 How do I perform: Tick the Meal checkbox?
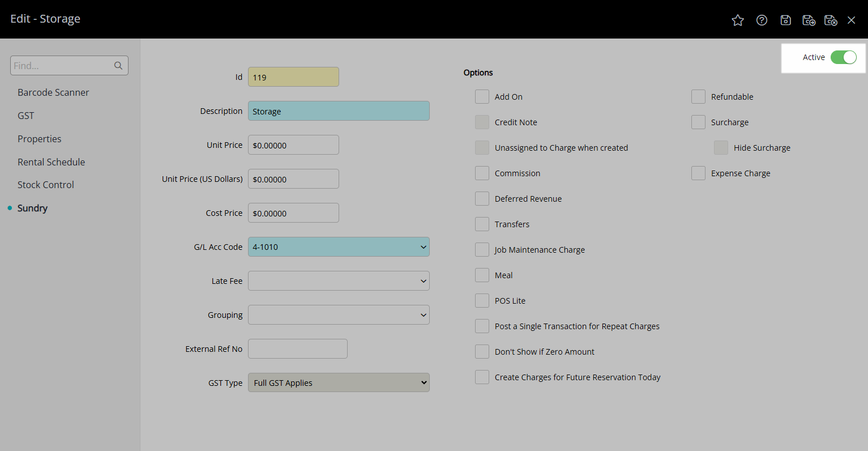point(482,275)
